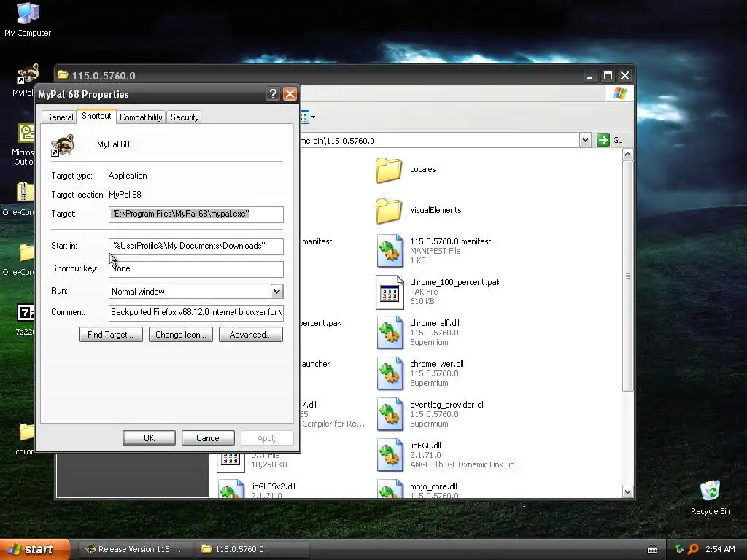This screenshot has width=747, height=560.
Task: Click the search magnifier tray icon
Action: point(693,549)
